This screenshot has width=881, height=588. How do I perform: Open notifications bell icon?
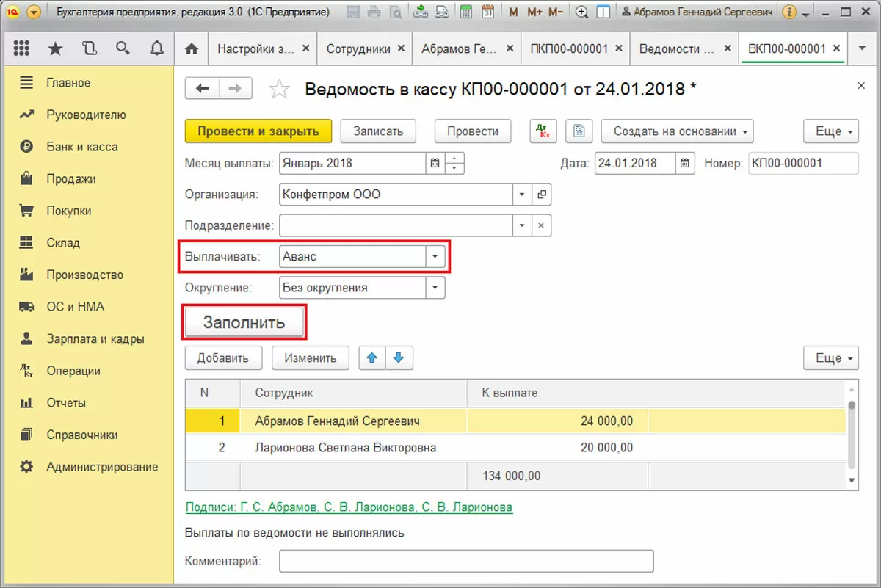pos(156,48)
